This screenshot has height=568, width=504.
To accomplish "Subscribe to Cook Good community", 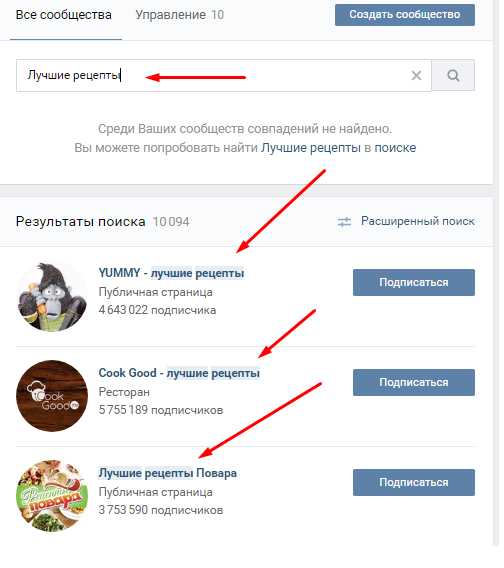I will (414, 382).
